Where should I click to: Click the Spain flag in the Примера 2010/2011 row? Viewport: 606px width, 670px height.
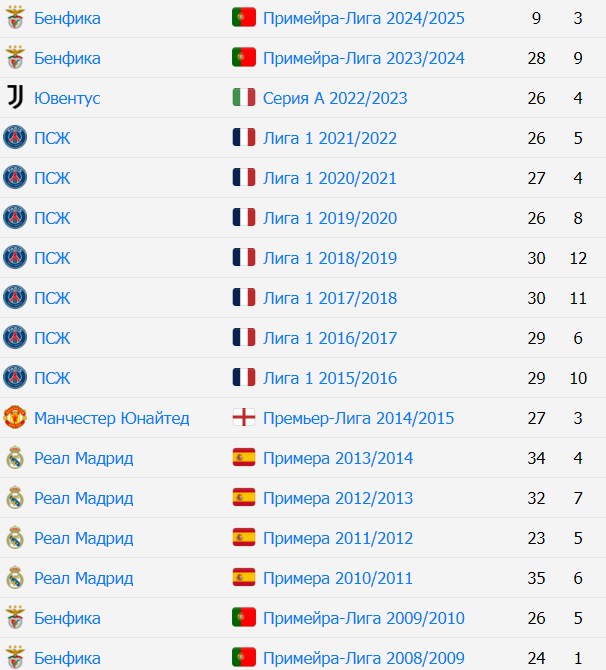244,578
